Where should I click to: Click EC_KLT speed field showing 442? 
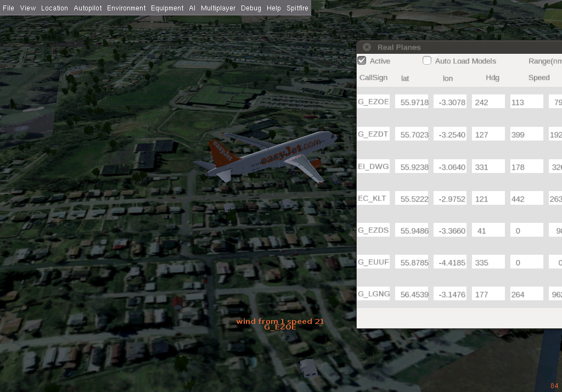coord(526,199)
